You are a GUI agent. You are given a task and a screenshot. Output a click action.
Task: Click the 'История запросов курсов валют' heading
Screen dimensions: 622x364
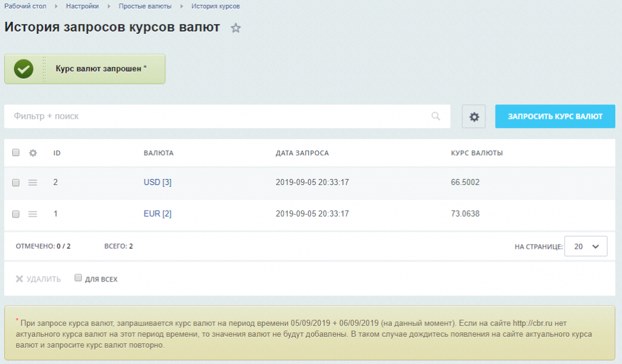(112, 27)
